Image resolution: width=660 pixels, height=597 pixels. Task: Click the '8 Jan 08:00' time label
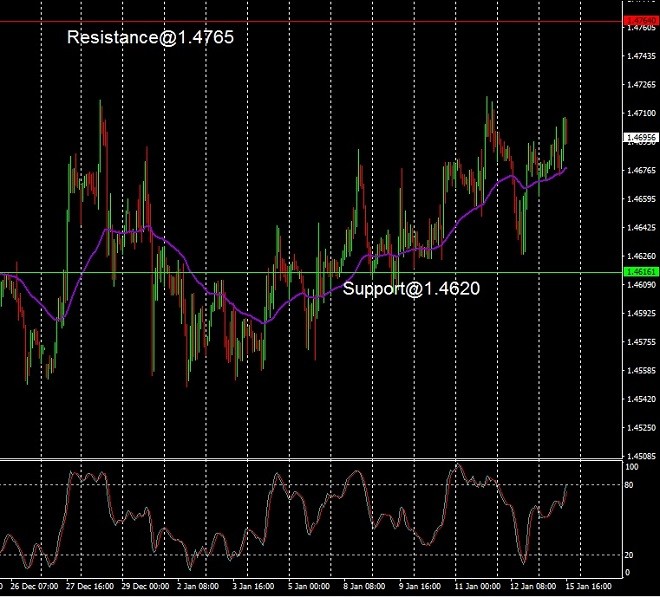[x=364, y=586]
